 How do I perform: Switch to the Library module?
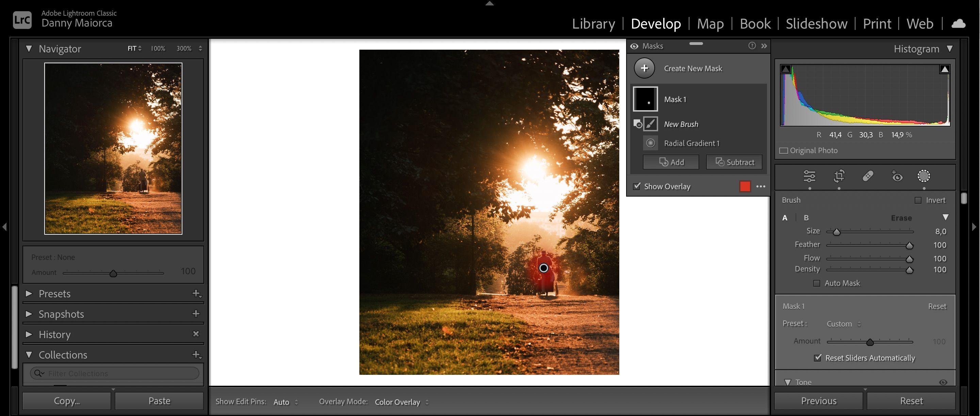point(593,23)
